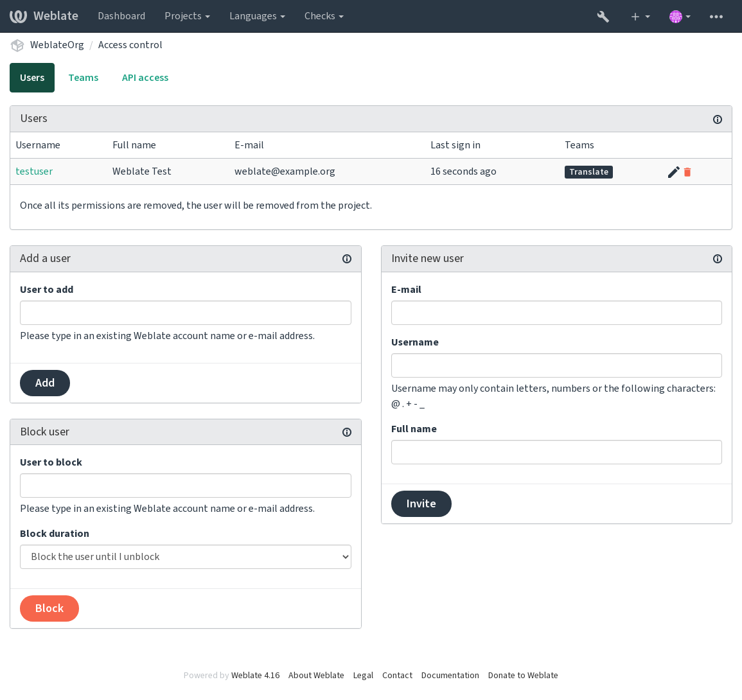Expand the Projects dropdown menu
This screenshot has width=742, height=700.
[x=187, y=16]
